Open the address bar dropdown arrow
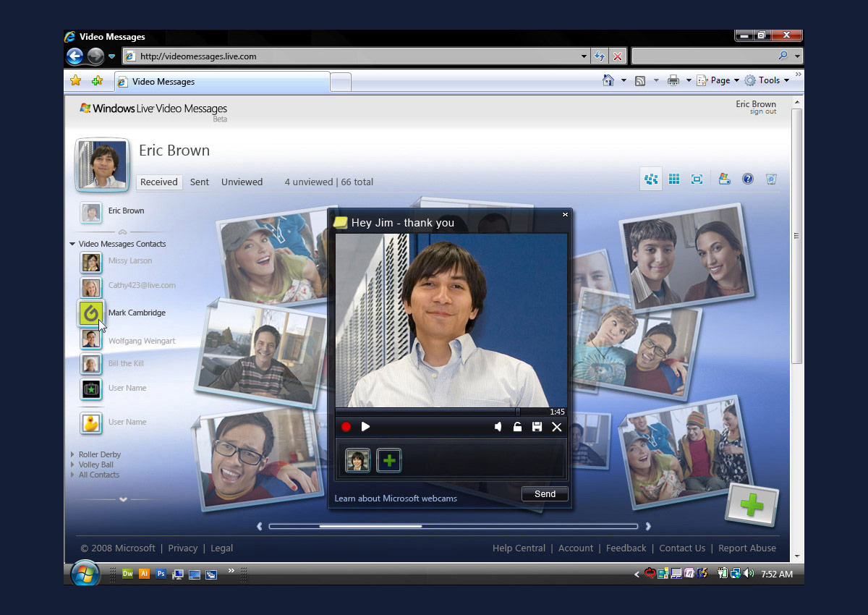 [584, 56]
